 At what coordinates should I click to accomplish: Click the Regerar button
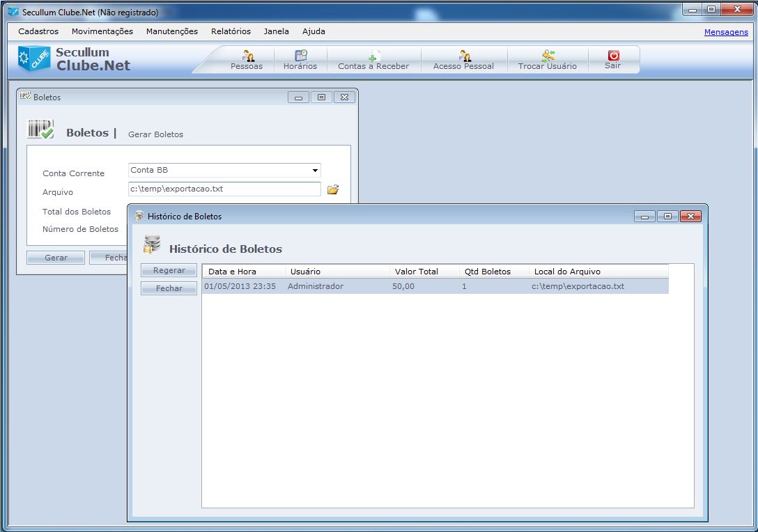point(169,270)
